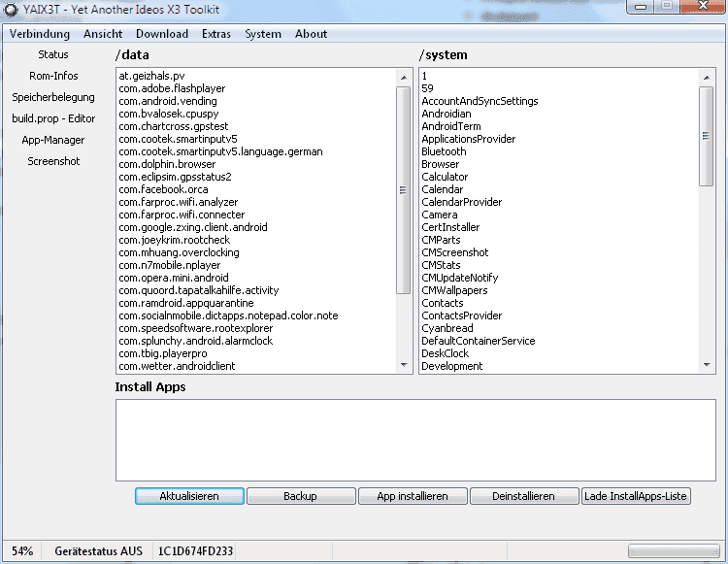The width and height of the screenshot is (728, 564).
Task: Go to the Status page
Action: tap(53, 54)
